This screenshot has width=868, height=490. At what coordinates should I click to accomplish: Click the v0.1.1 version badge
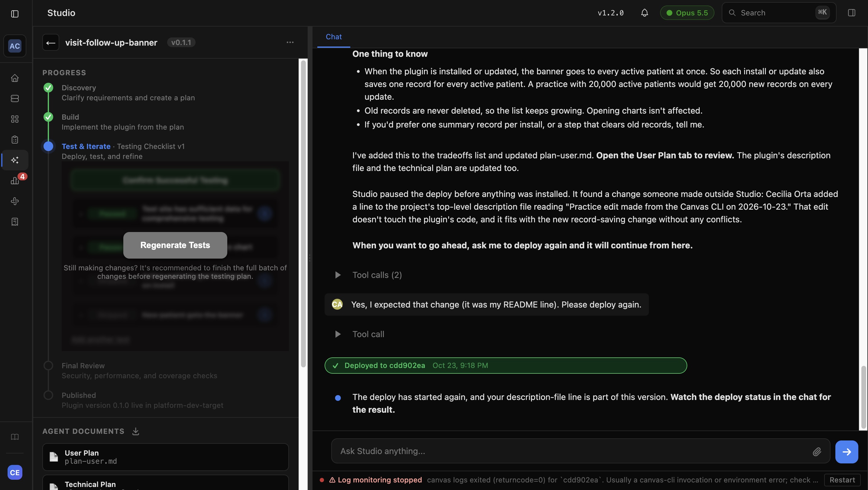181,42
